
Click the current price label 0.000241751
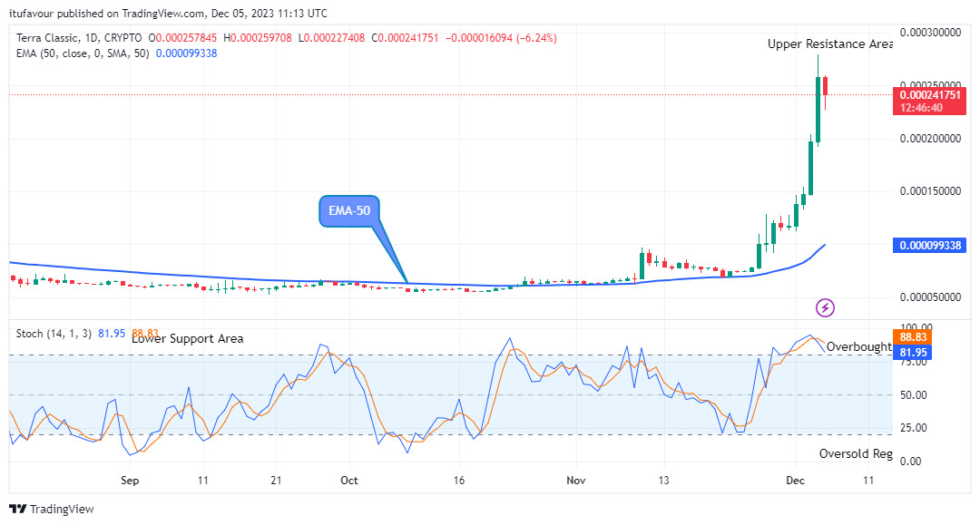tap(930, 95)
